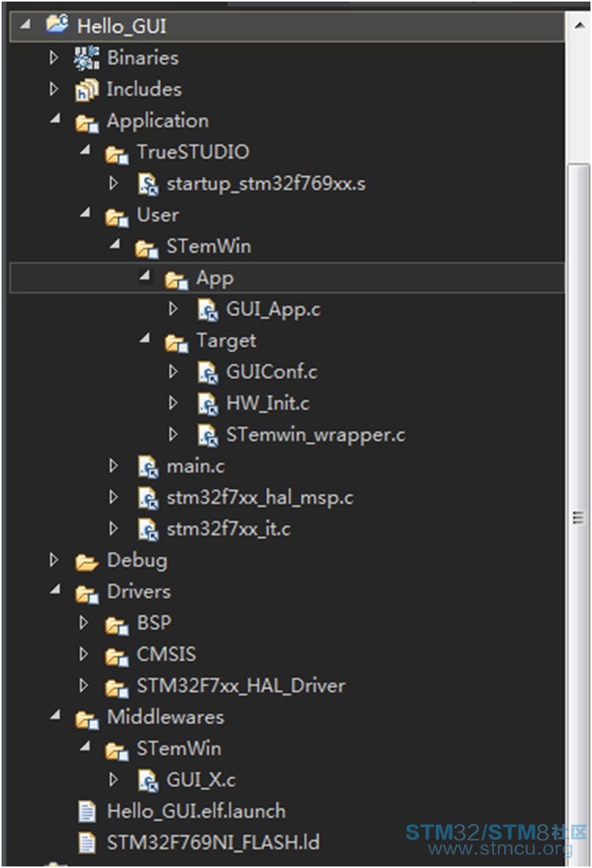This screenshot has width=592, height=868.
Task: Expand the BSP folder
Action: pos(83,623)
